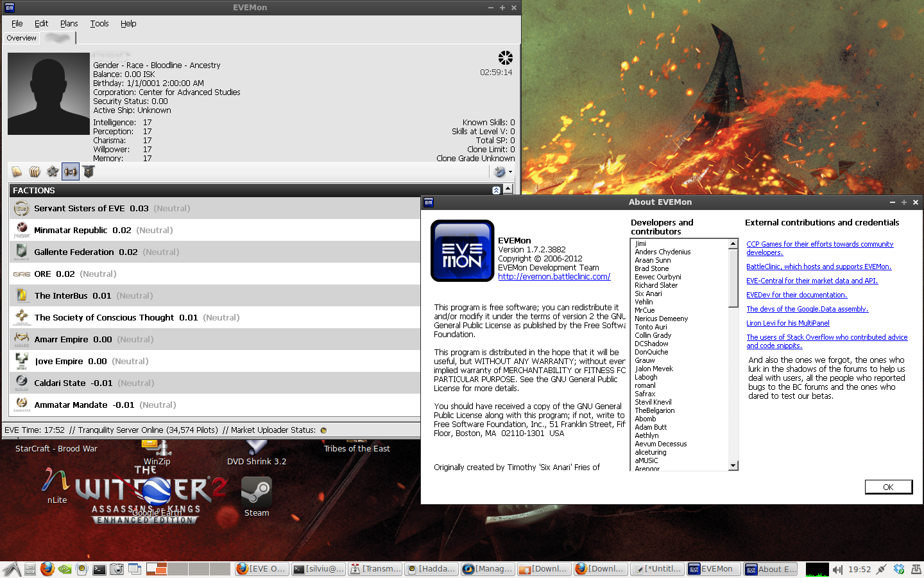Click the Market Uploader Status indicator
This screenshot has width=924, height=578.
[323, 430]
